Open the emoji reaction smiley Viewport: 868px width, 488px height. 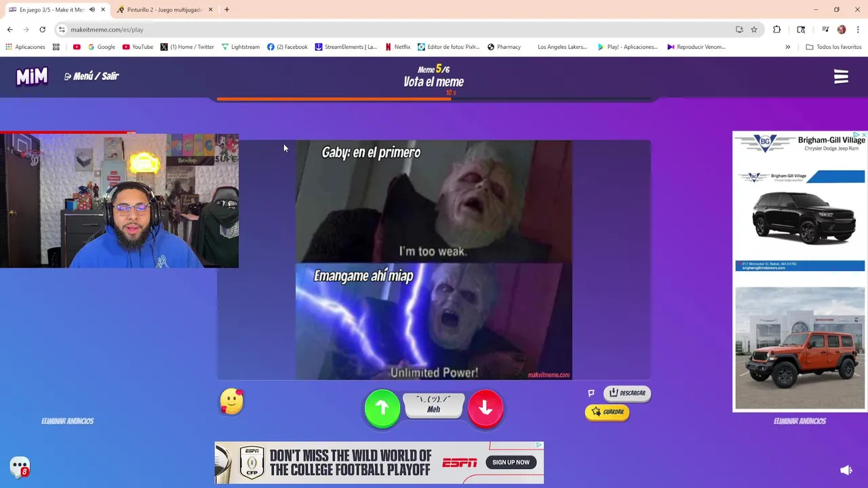point(231,401)
